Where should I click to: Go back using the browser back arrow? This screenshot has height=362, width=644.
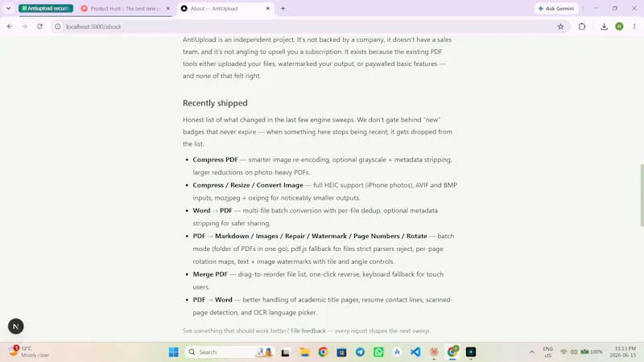coord(10,27)
